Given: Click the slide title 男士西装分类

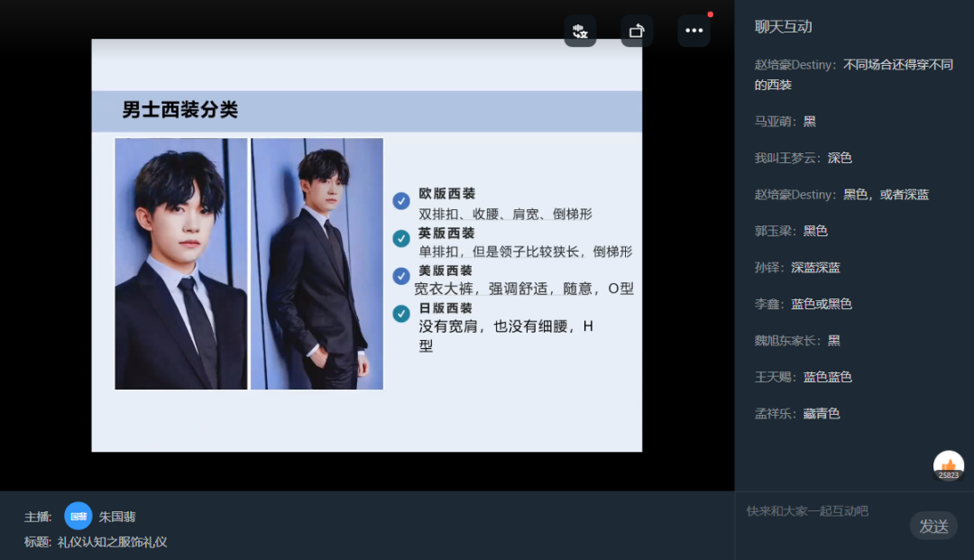Looking at the screenshot, I should (x=180, y=111).
